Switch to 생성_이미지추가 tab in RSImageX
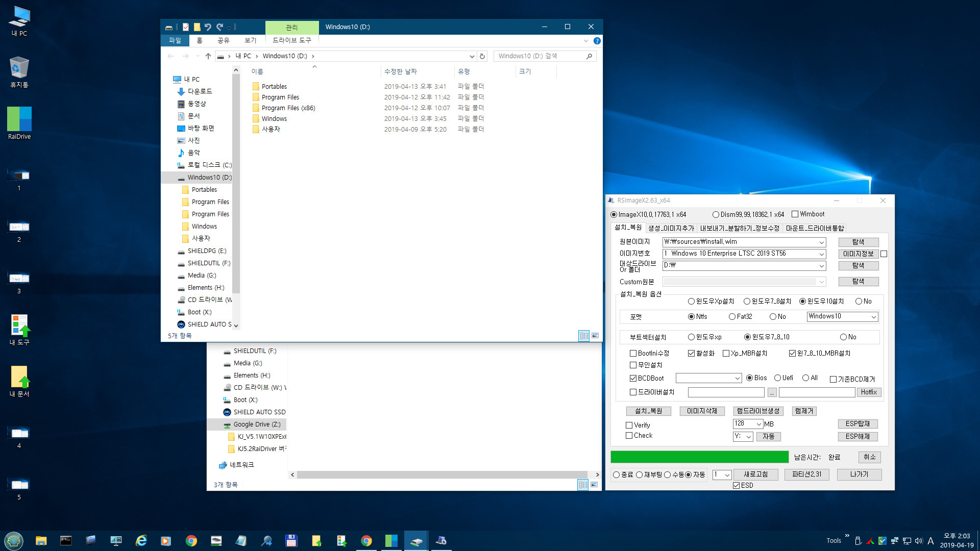 pyautogui.click(x=671, y=228)
